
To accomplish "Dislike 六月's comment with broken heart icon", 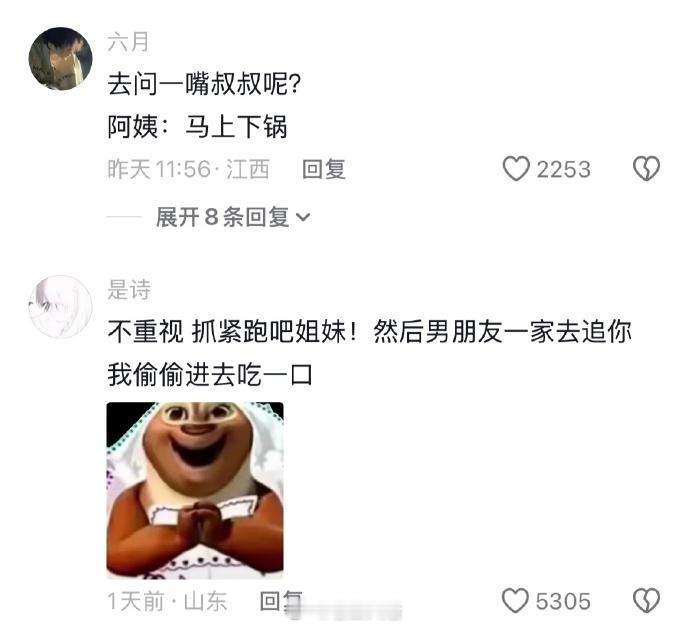I will 646,169.
